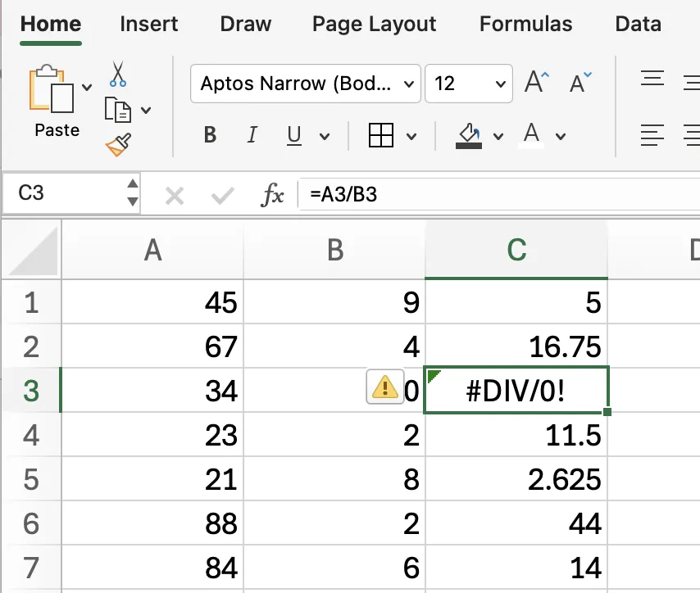
Task: Click the Copy icon
Action: point(118,110)
